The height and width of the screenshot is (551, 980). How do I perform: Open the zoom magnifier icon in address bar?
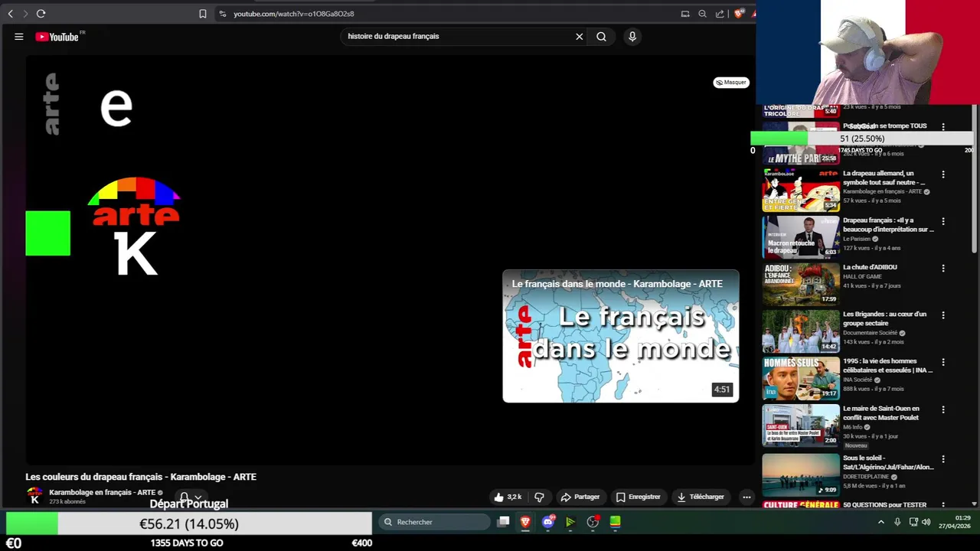(702, 14)
